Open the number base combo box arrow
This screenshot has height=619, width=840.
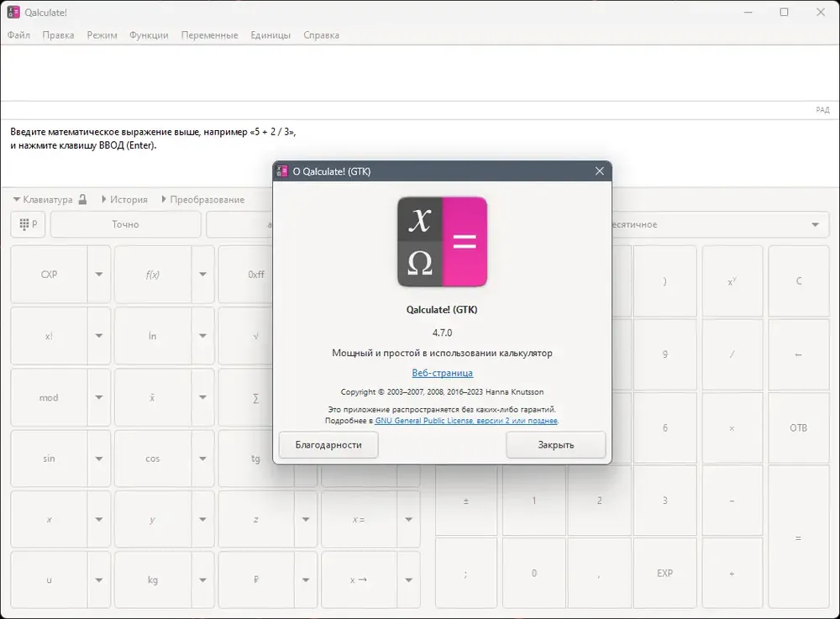point(815,224)
